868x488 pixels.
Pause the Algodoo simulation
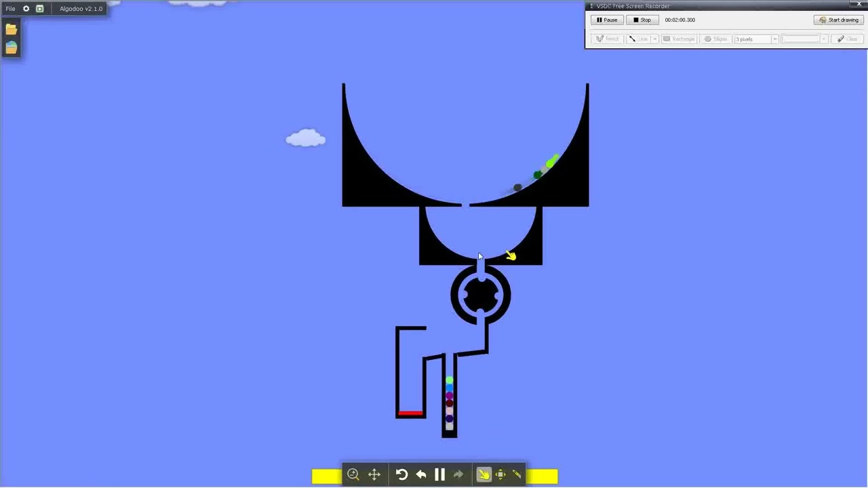point(439,474)
